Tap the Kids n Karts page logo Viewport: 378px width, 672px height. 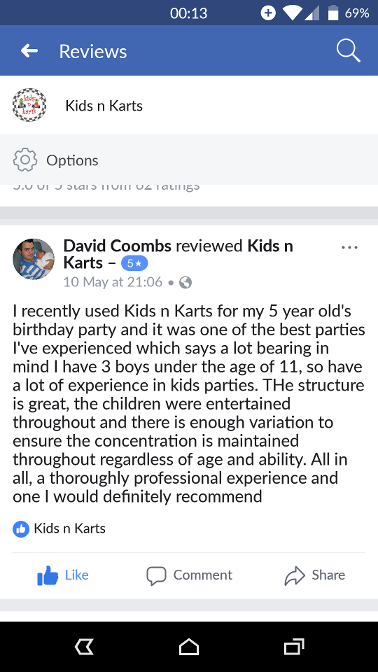pos(29,105)
